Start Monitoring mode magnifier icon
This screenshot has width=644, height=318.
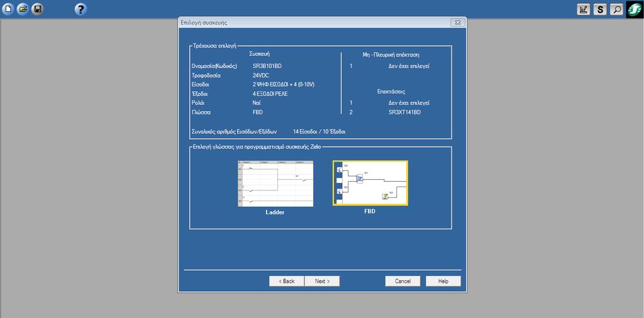pyautogui.click(x=616, y=9)
